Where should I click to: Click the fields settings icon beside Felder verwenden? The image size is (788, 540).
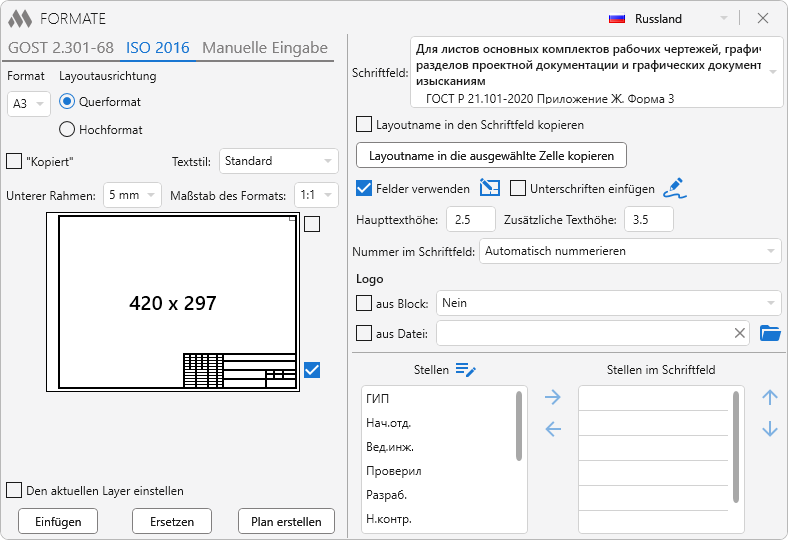(489, 188)
